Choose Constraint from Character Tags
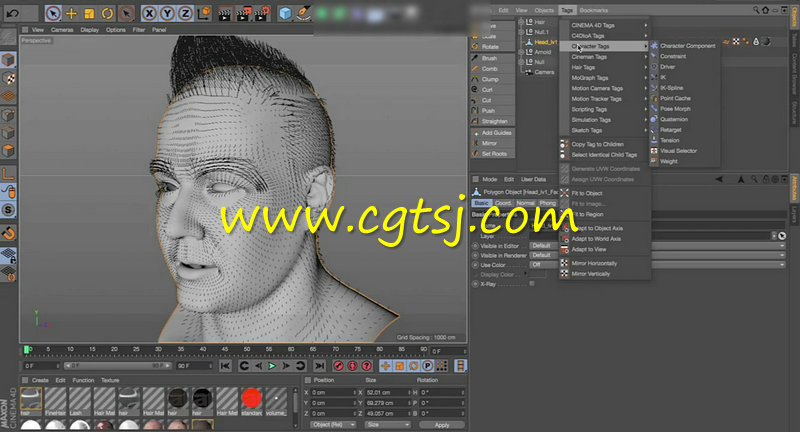This screenshot has width=800, height=432. click(x=684, y=56)
